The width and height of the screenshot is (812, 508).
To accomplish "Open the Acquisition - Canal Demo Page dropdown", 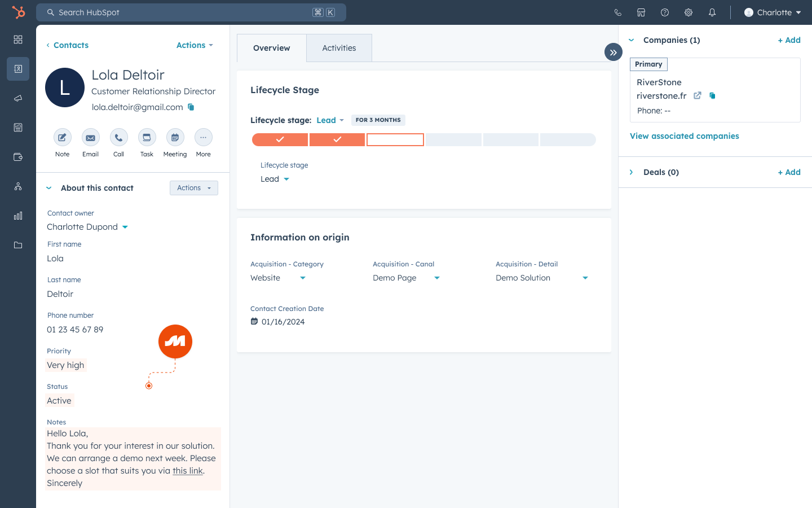I will 406,278.
